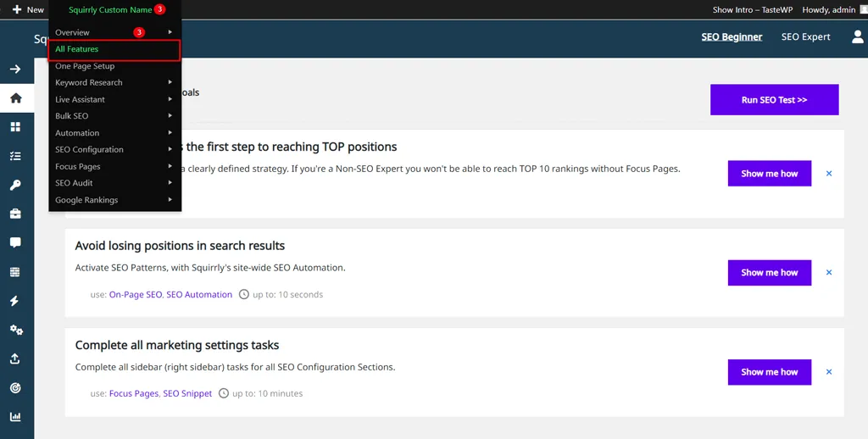Click the red notification badge next to Overview
Image resolution: width=868 pixels, height=439 pixels.
pyautogui.click(x=139, y=32)
